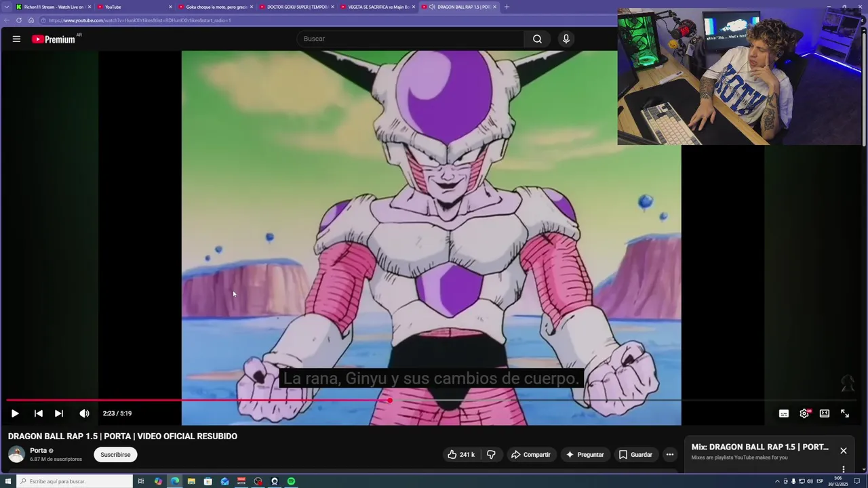Click the Preguntar button

[585, 455]
